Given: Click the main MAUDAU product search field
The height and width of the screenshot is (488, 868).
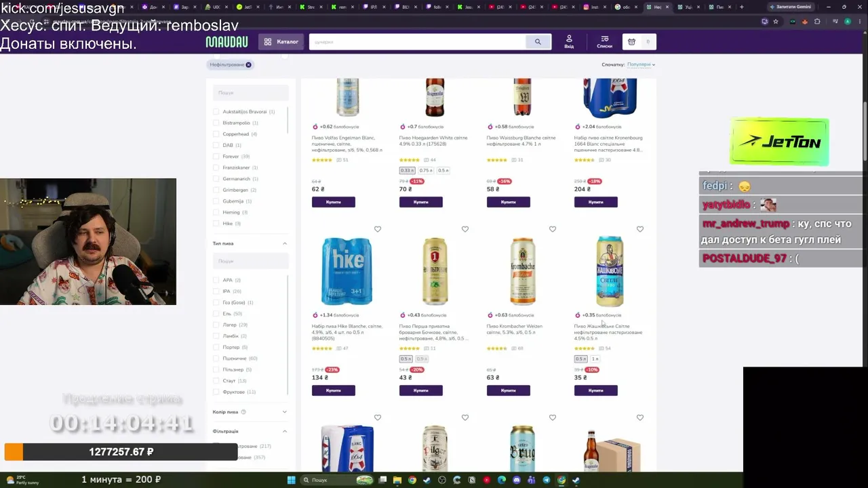Looking at the screenshot, I should click(x=418, y=42).
